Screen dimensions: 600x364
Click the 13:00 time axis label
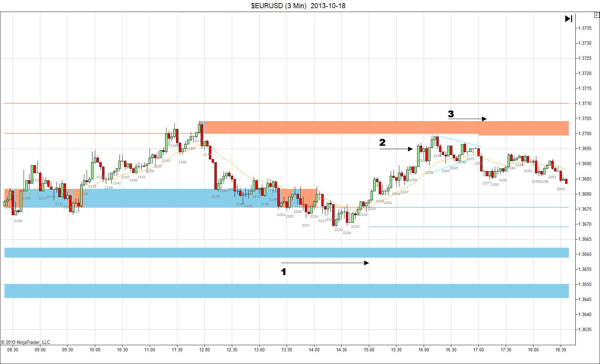(259, 350)
